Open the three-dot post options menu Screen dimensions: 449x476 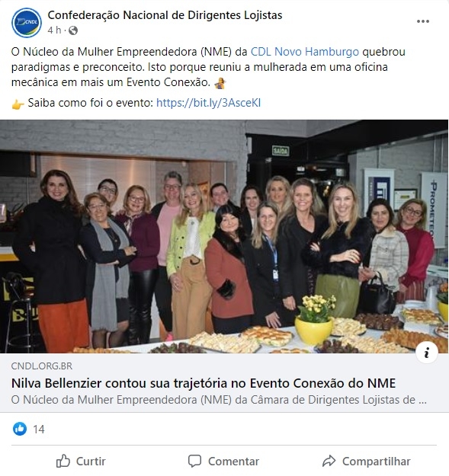(423, 21)
